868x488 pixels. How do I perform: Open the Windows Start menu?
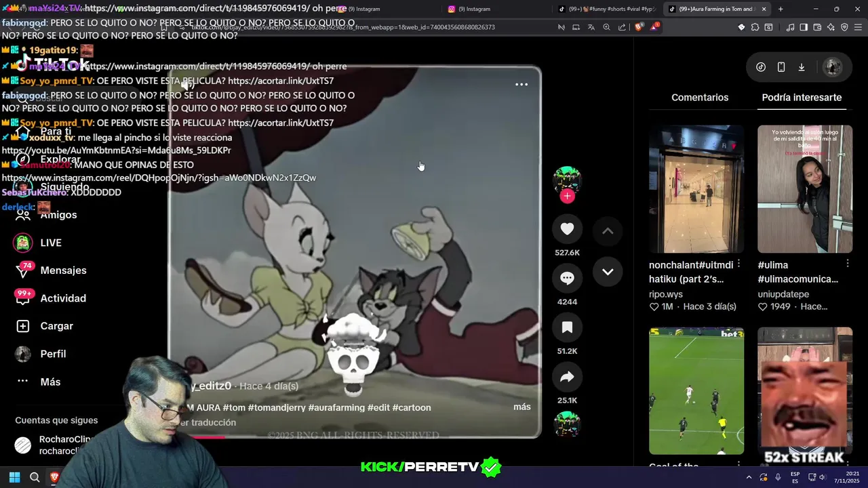click(x=14, y=477)
